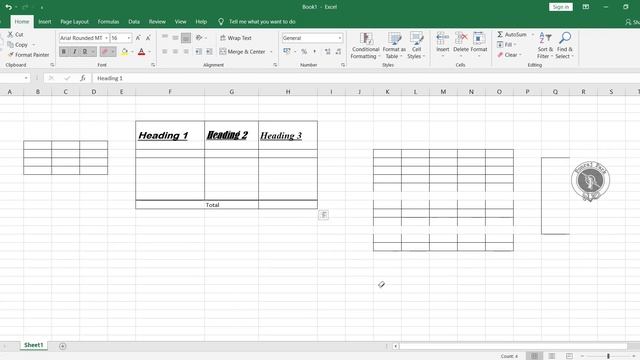Open the View tab

point(180,22)
